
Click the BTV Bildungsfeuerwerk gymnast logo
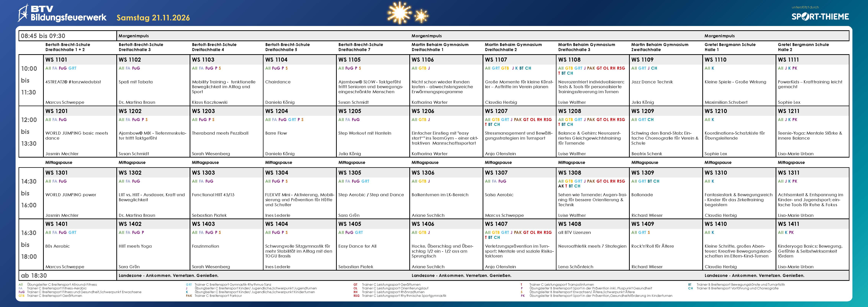[x=24, y=13]
